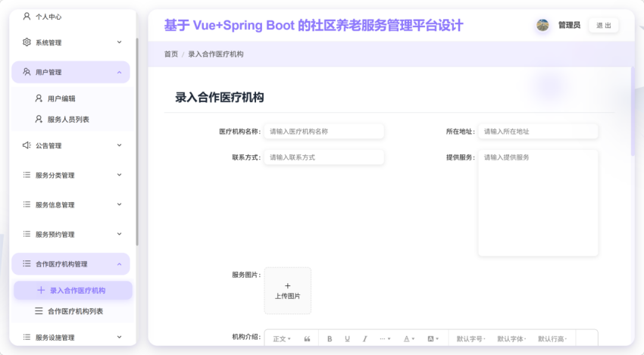Screen dimensions: 644x355
Task: Expand the 服务设施管理 chevron
Action: click(x=119, y=337)
